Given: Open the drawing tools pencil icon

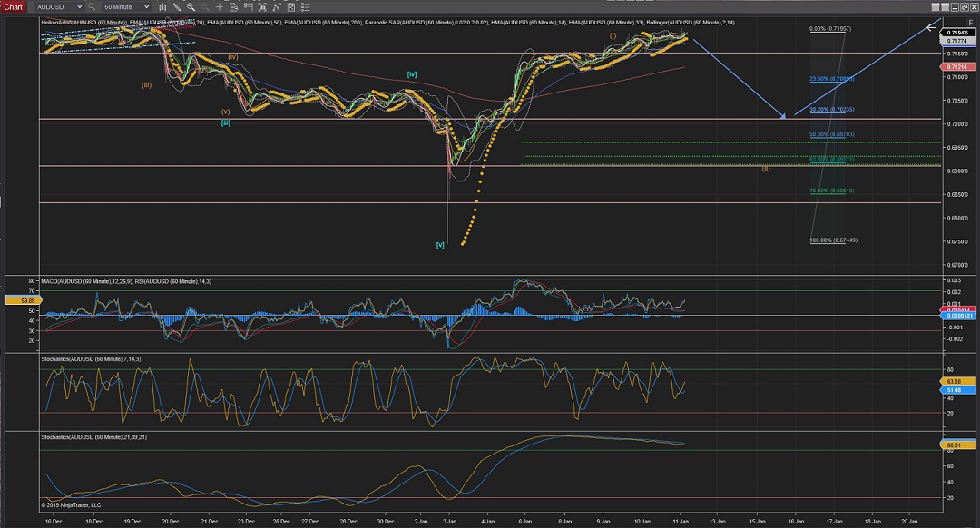Looking at the screenshot, I should (177, 7).
